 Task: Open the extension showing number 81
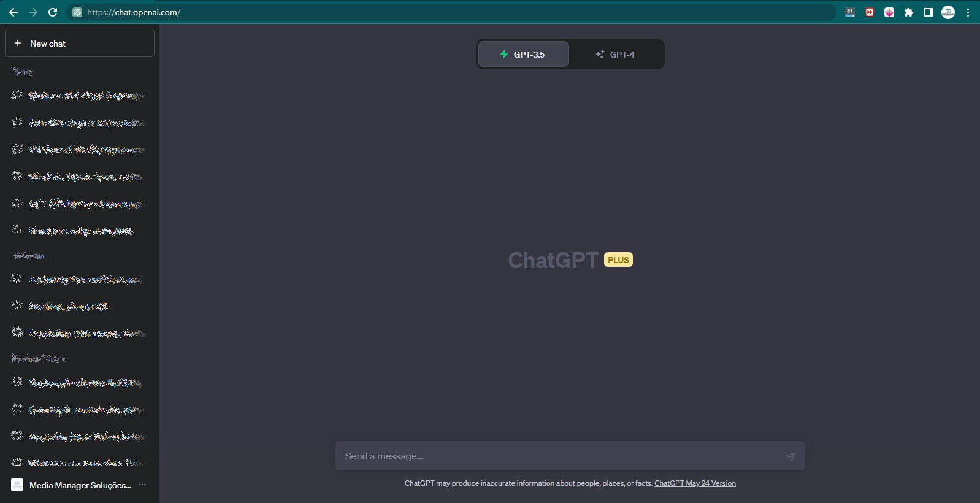(850, 12)
